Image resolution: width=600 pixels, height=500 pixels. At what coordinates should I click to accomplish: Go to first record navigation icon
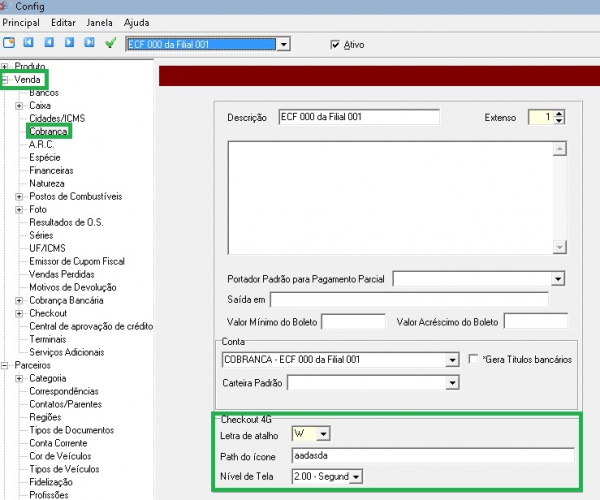29,44
